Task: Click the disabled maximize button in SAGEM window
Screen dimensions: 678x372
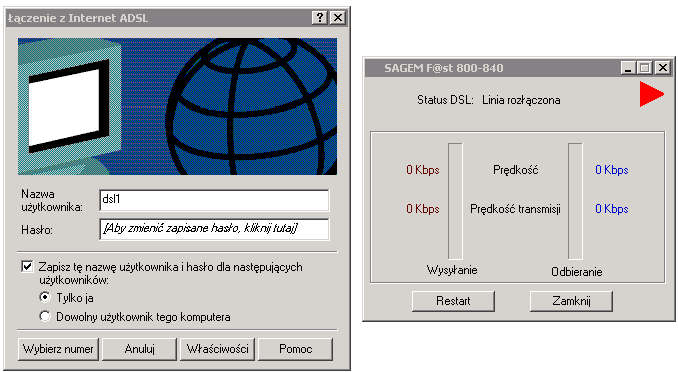Action: 645,68
